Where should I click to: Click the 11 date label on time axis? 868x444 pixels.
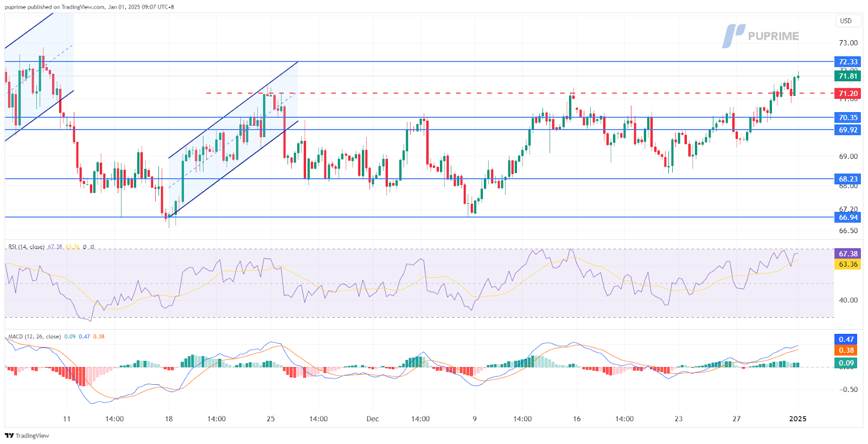tap(67, 419)
